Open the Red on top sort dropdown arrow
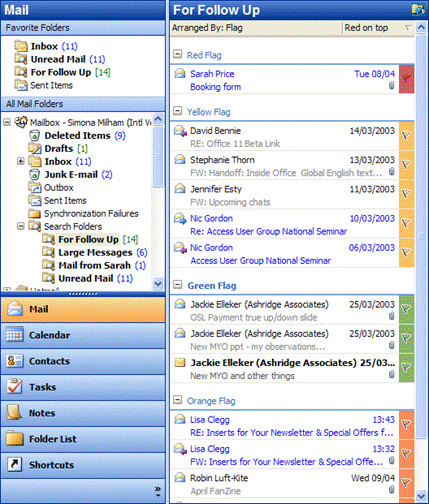 click(408, 28)
